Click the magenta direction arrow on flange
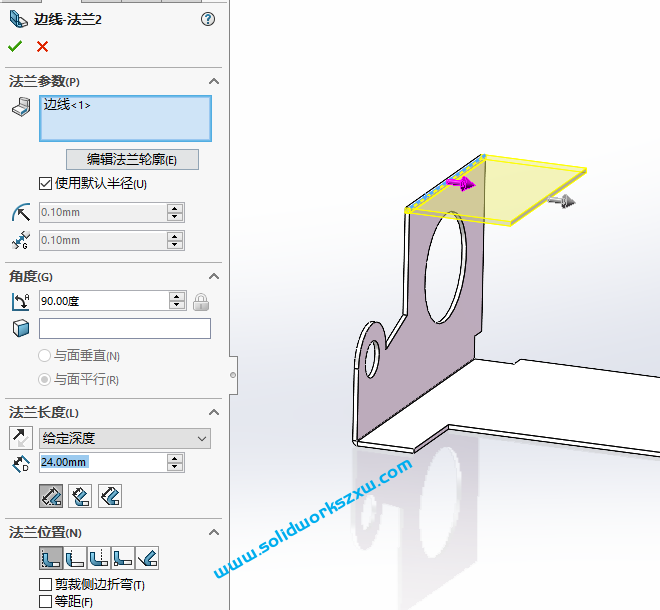The height and width of the screenshot is (610, 660). pyautogui.click(x=461, y=184)
